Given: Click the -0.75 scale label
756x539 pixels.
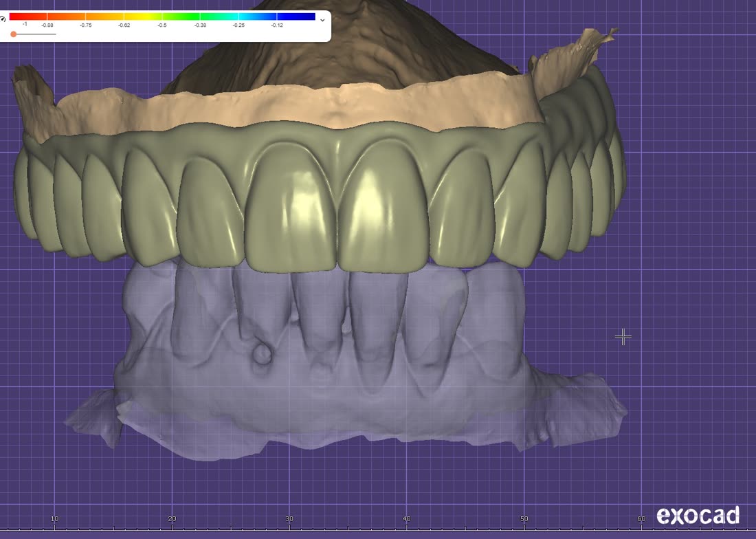Looking at the screenshot, I should coord(85,25).
